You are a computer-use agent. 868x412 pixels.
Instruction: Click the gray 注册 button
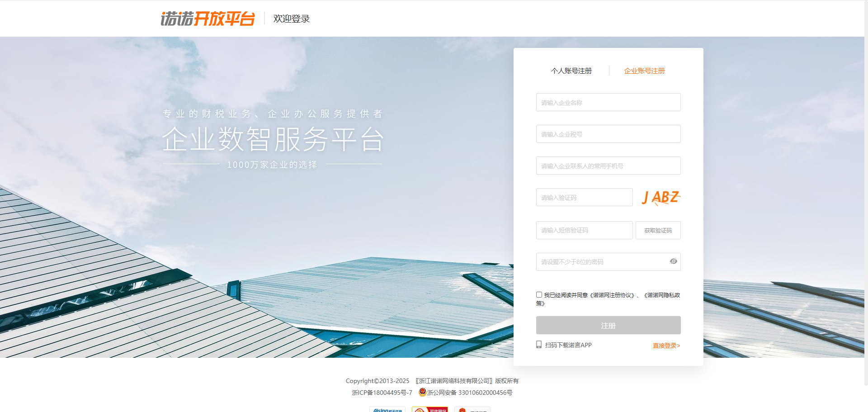coord(608,325)
